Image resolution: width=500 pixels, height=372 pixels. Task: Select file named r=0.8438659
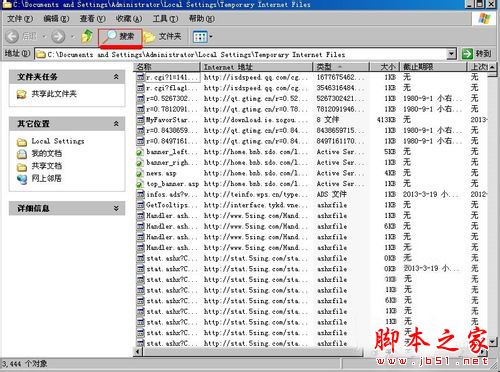pos(172,130)
